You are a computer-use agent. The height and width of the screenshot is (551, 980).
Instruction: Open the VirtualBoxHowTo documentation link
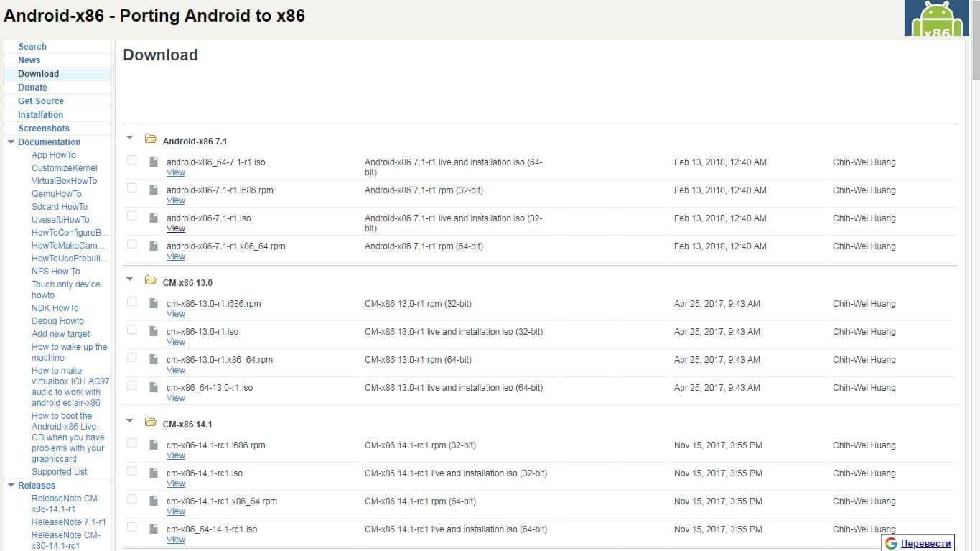click(65, 181)
